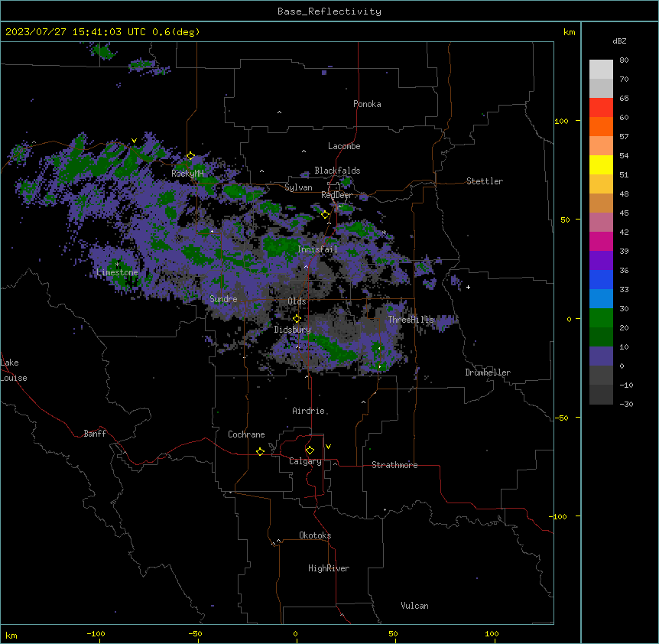The height and width of the screenshot is (644, 659).
Task: Click the -50 tick label on the right axis
Action: pyautogui.click(x=561, y=418)
